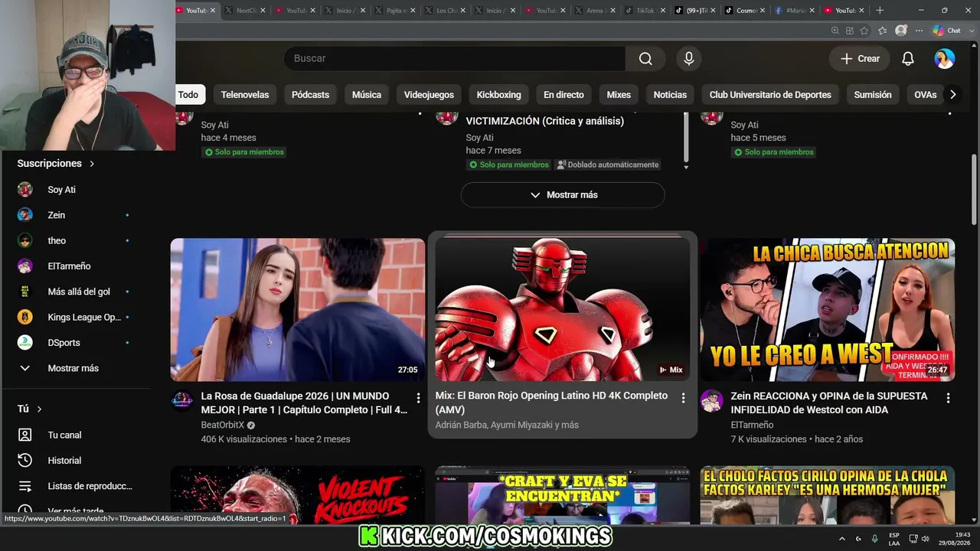Play the La Rosa de Guadalupe video thumbnail
Image resolution: width=980 pixels, height=551 pixels.
coord(298,310)
